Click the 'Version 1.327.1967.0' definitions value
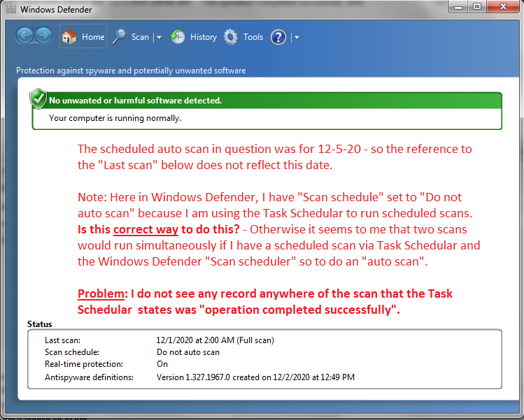Viewport: 524px width, 420px height. coord(255,377)
